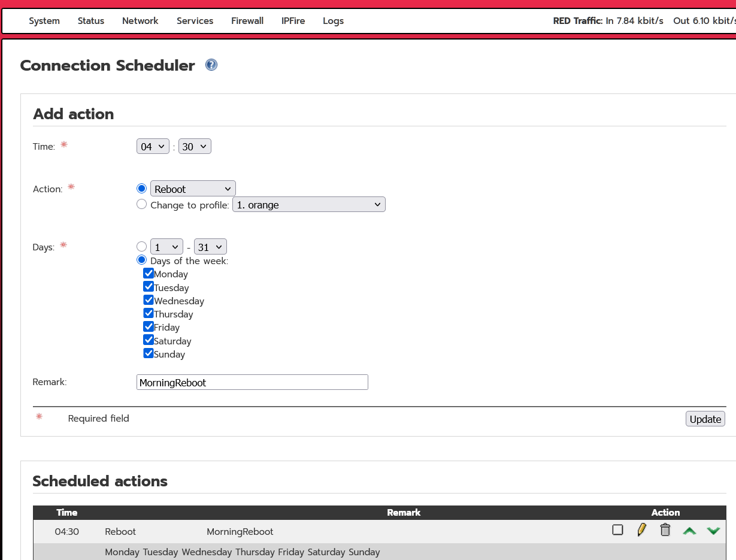The image size is (736, 560).
Task: Uncheck the Tuesday checkbox
Action: pyautogui.click(x=149, y=287)
